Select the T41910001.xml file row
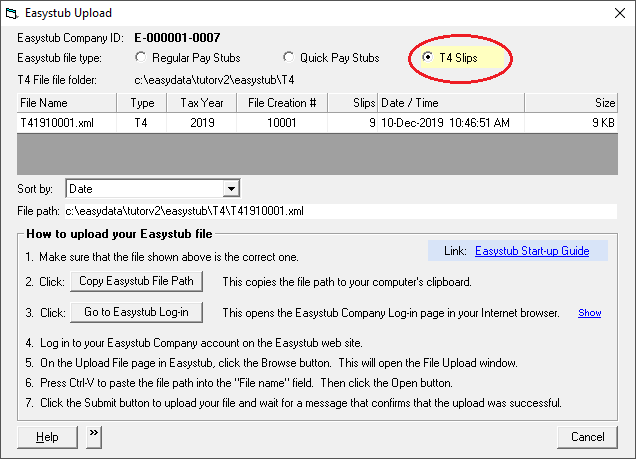Viewport: 636px width, 459px height. 317,123
